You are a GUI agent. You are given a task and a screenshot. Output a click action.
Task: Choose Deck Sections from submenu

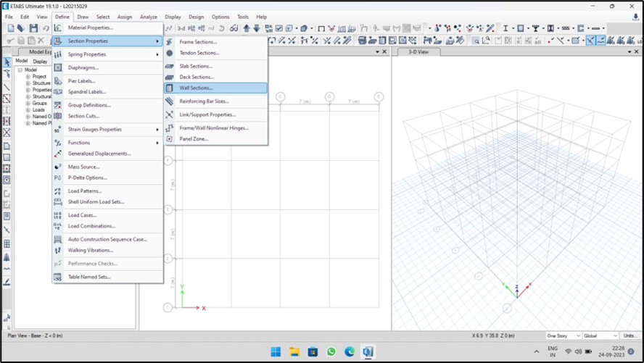point(215,77)
